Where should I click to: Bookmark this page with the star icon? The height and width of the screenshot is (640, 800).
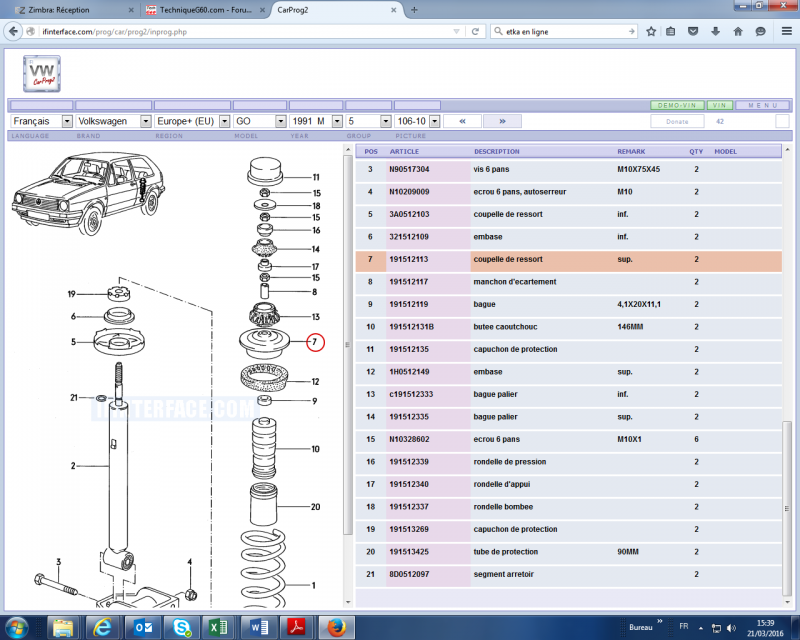tap(651, 32)
